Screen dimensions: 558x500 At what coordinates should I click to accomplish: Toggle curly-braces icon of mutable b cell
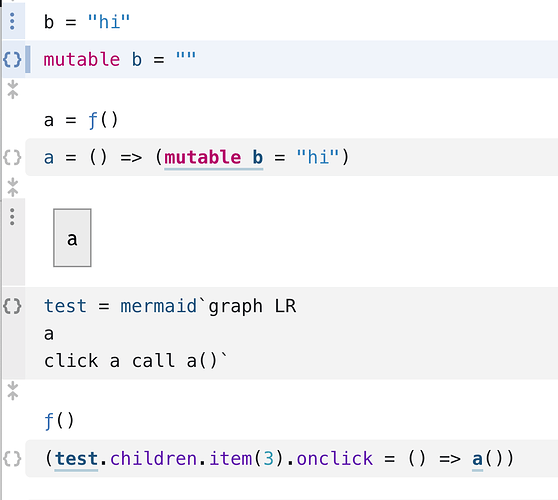pos(12,59)
